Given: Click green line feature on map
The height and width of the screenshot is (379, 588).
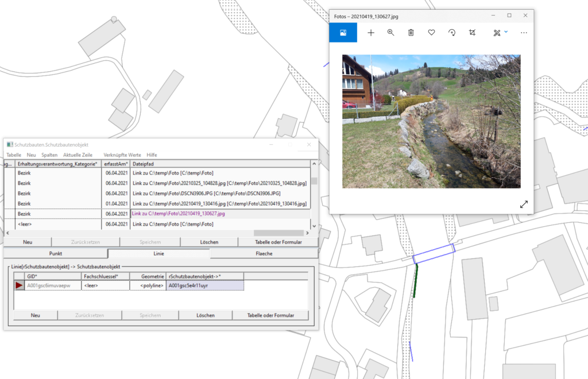Looking at the screenshot, I should [x=416, y=280].
